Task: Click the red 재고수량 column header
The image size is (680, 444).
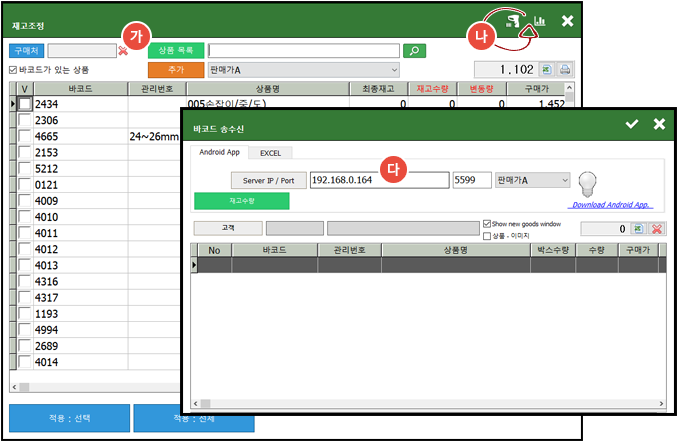Action: tap(432, 88)
